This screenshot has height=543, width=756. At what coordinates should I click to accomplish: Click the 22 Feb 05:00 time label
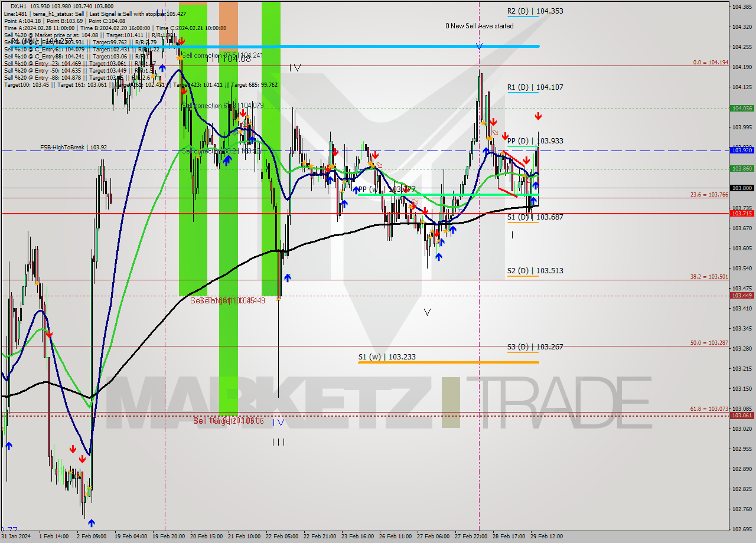tap(282, 537)
